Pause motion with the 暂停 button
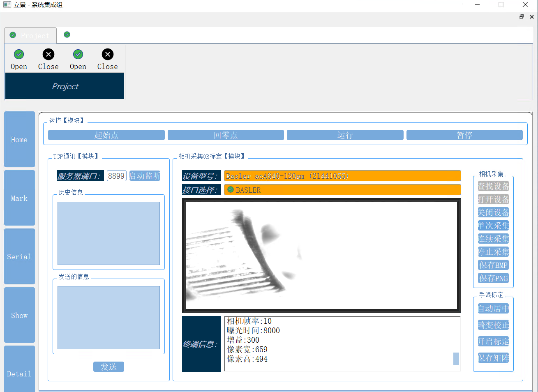This screenshot has height=392, width=538. tap(464, 135)
